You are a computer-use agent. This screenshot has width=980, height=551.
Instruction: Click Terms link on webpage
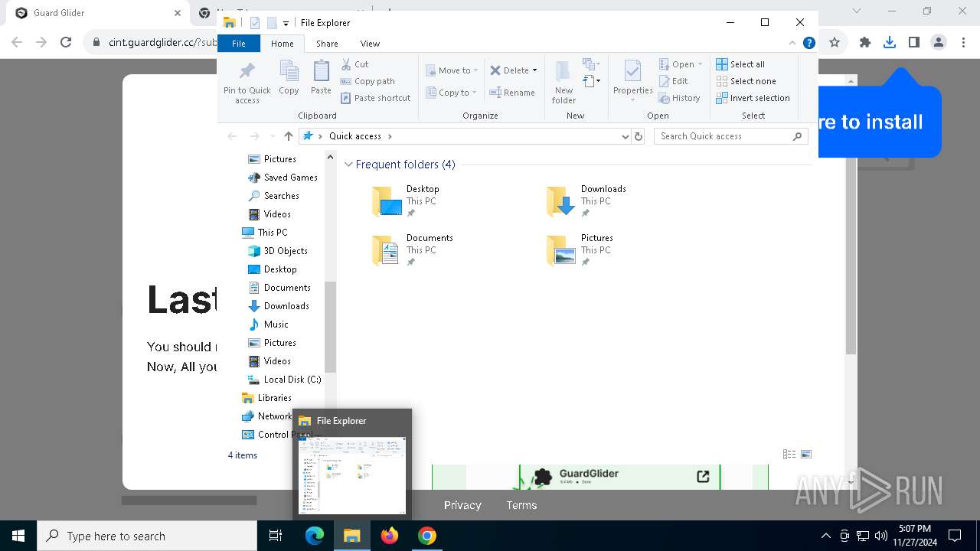[521, 505]
